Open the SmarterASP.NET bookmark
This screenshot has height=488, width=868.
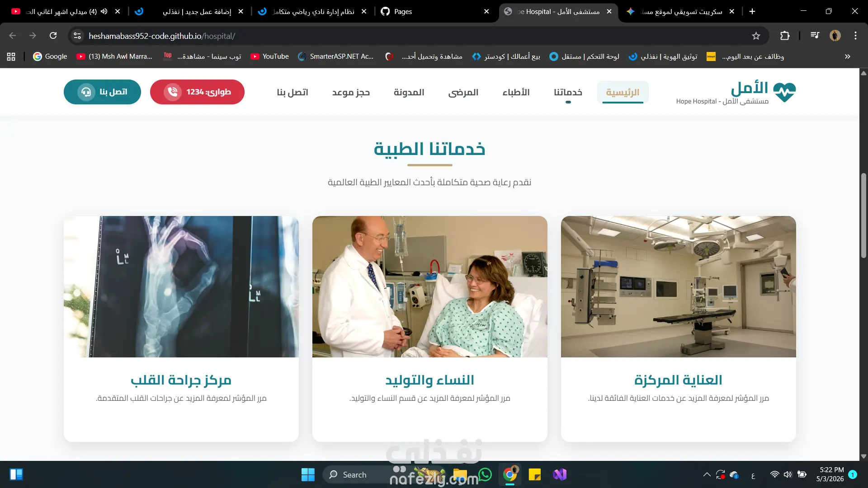[x=336, y=56]
